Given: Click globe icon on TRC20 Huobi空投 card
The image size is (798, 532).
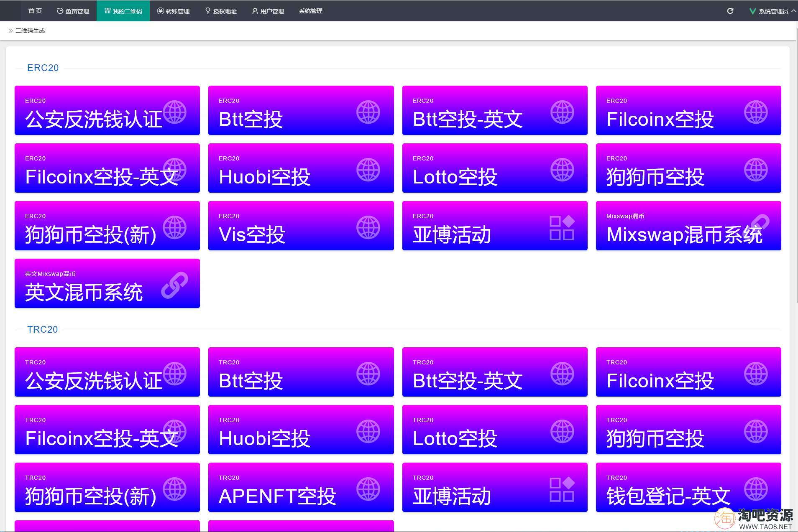Looking at the screenshot, I should 368,431.
